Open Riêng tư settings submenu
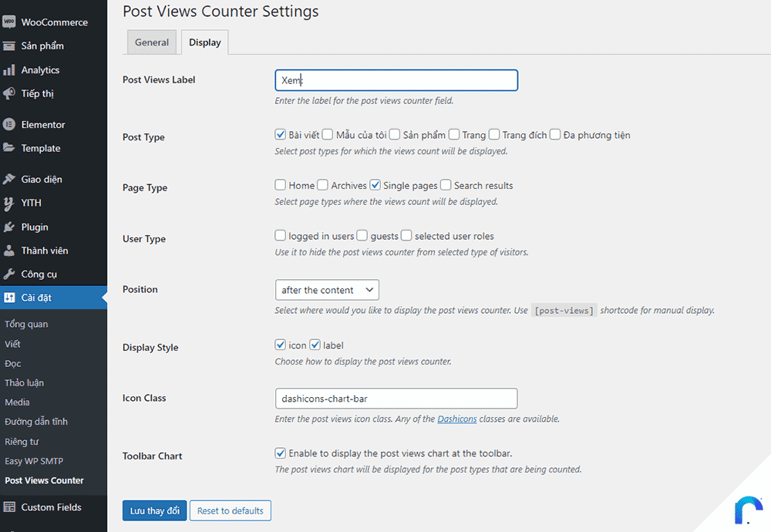This screenshot has width=771, height=532. click(x=22, y=442)
